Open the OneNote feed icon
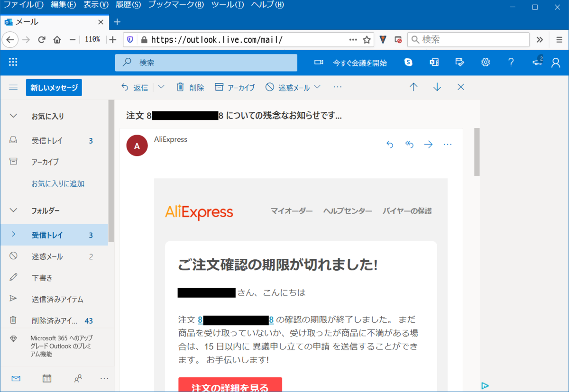This screenshot has height=392, width=569. click(x=434, y=62)
